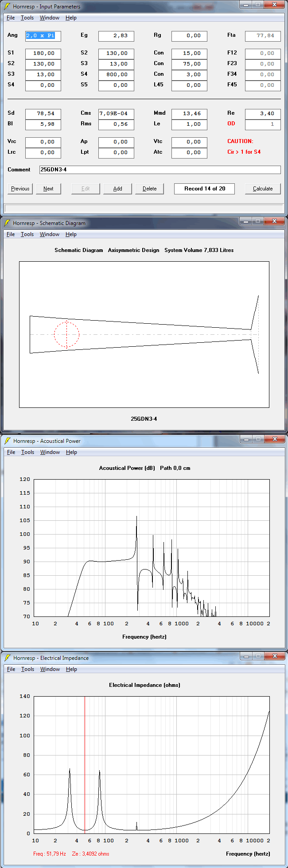288x868 pixels.
Task: Open Tools menu in Schematic Diagram window
Action: [x=27, y=234]
